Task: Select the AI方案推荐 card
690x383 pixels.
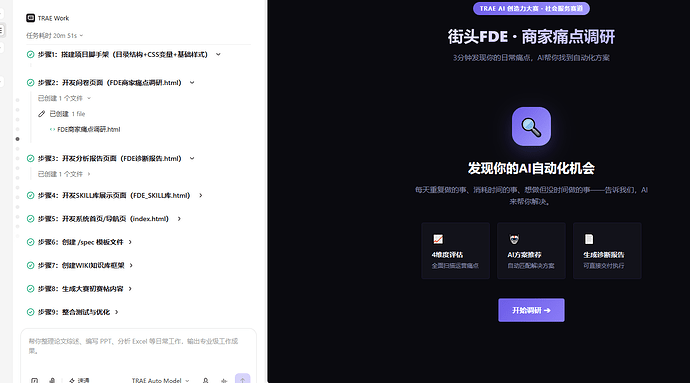Action: coord(531,250)
